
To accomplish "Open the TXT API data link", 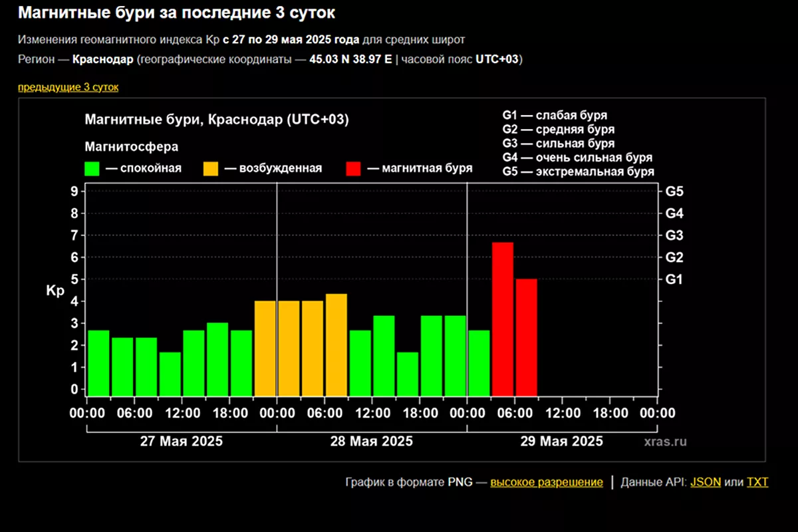I will pyautogui.click(x=757, y=482).
